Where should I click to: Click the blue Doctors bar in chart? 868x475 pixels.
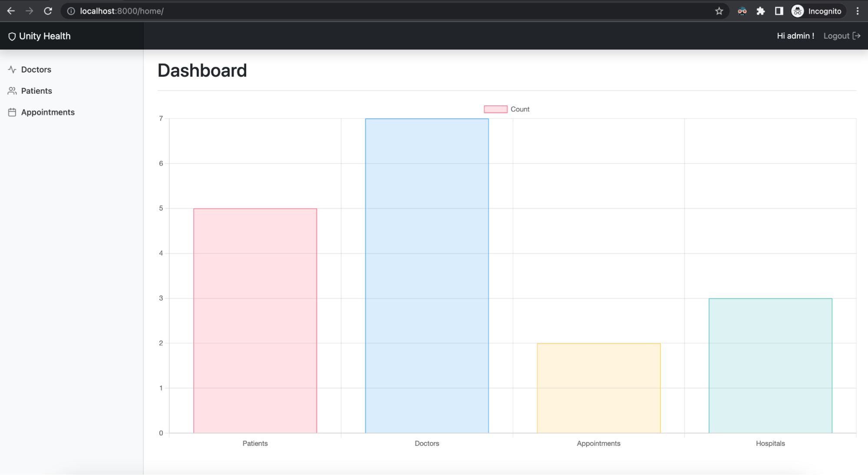[x=427, y=276]
